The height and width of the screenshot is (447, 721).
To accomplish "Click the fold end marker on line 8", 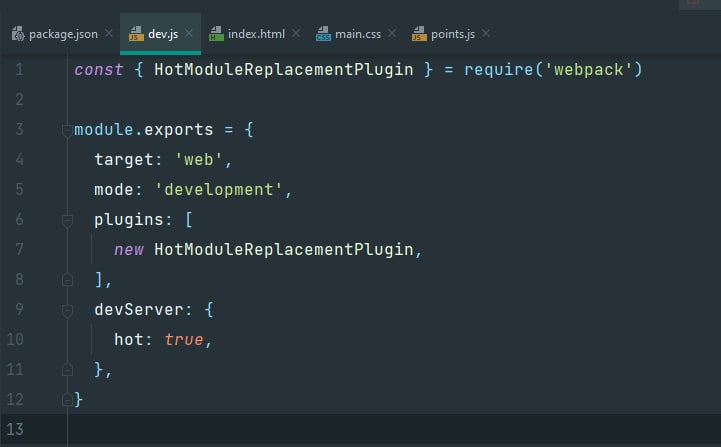I will tap(67, 280).
